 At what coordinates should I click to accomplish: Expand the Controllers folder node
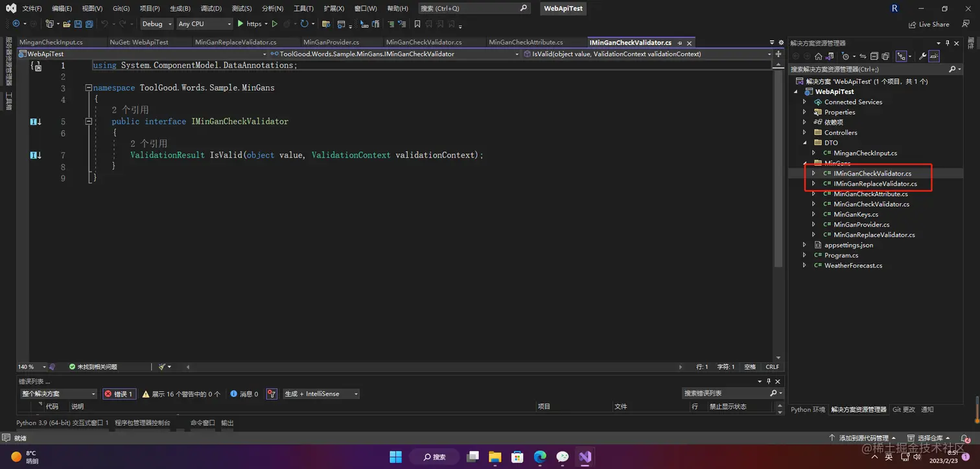(804, 133)
